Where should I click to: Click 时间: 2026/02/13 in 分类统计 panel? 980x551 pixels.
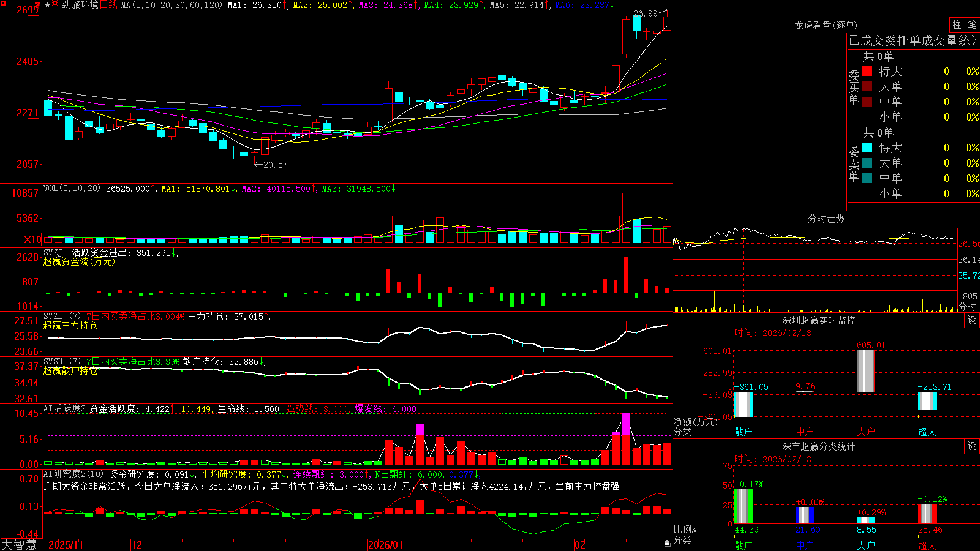773,459
